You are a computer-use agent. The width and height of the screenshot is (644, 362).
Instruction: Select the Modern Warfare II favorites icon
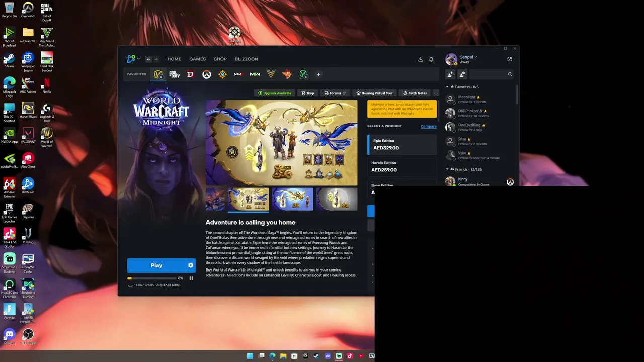point(255,74)
